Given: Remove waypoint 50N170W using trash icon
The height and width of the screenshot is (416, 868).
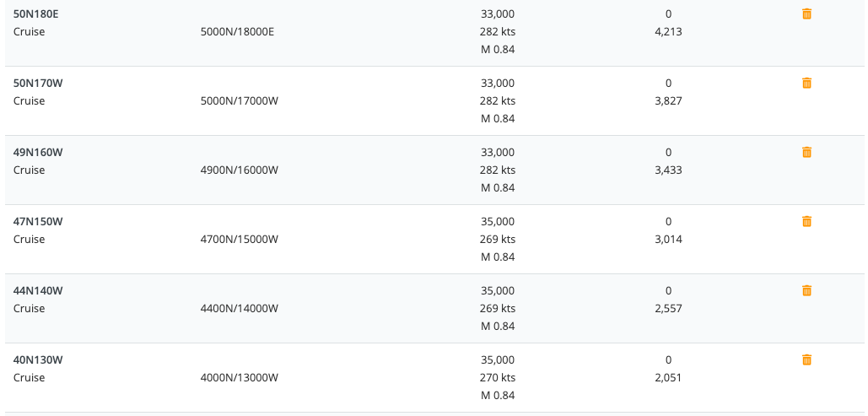Looking at the screenshot, I should click(x=806, y=84).
